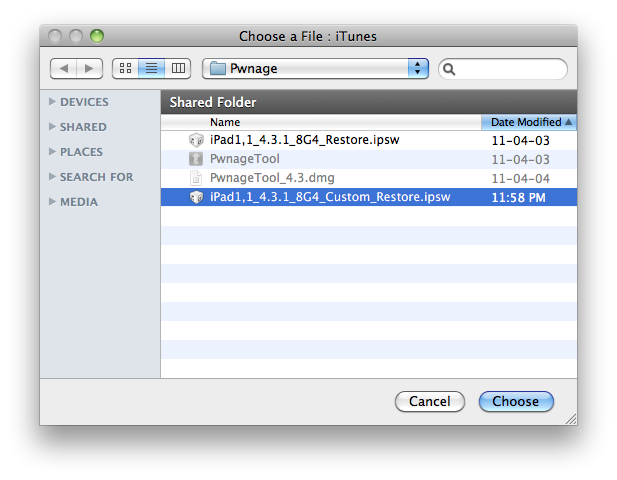Expand the DEVICES sidebar section
617x480 pixels.
coord(53,102)
